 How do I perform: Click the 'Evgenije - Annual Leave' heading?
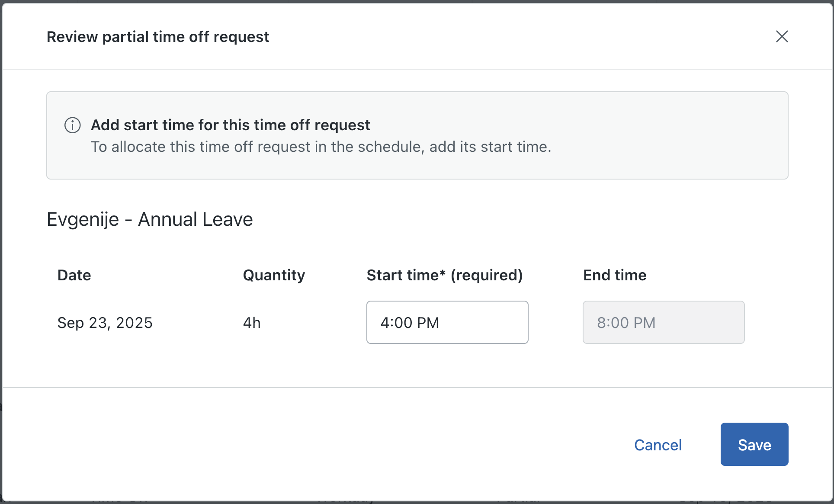coord(150,219)
